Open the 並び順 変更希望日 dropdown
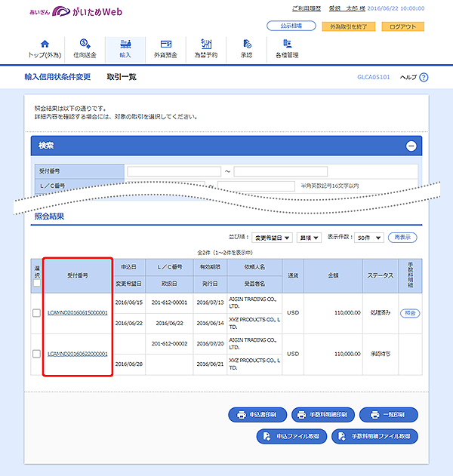453x476 pixels. pyautogui.click(x=272, y=238)
